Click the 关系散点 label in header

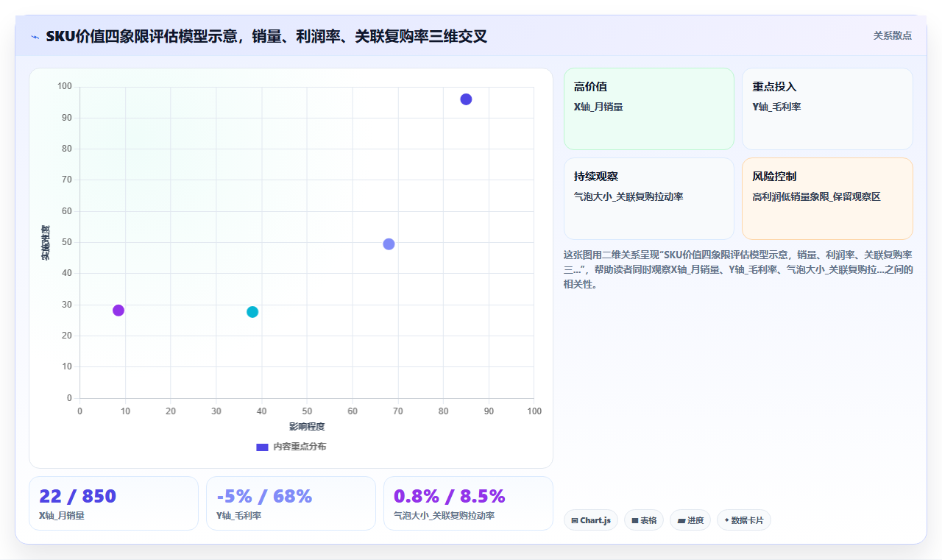click(893, 35)
